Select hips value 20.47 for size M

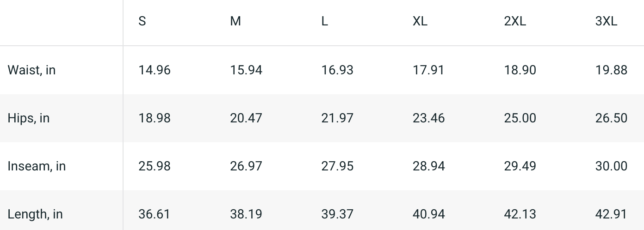click(x=246, y=118)
